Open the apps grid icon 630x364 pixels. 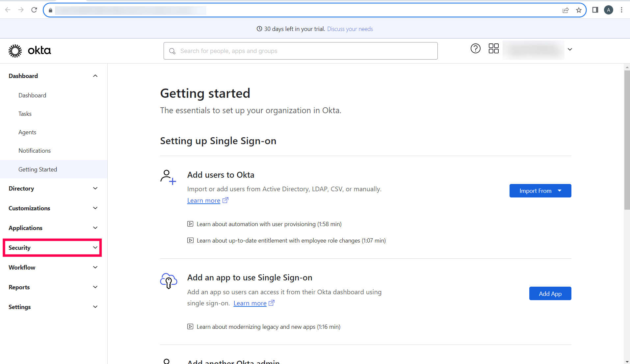pyautogui.click(x=493, y=49)
